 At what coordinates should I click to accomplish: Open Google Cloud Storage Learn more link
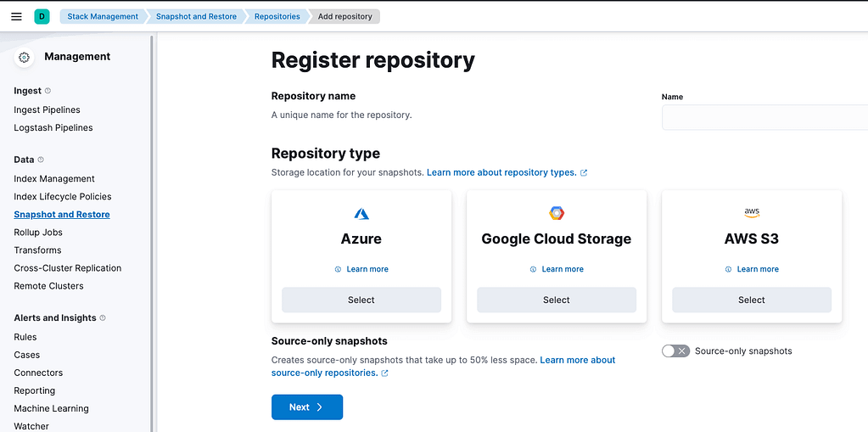pos(563,269)
